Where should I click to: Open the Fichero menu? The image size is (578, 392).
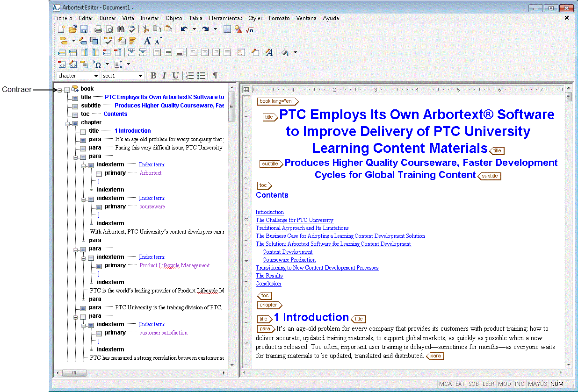63,18
